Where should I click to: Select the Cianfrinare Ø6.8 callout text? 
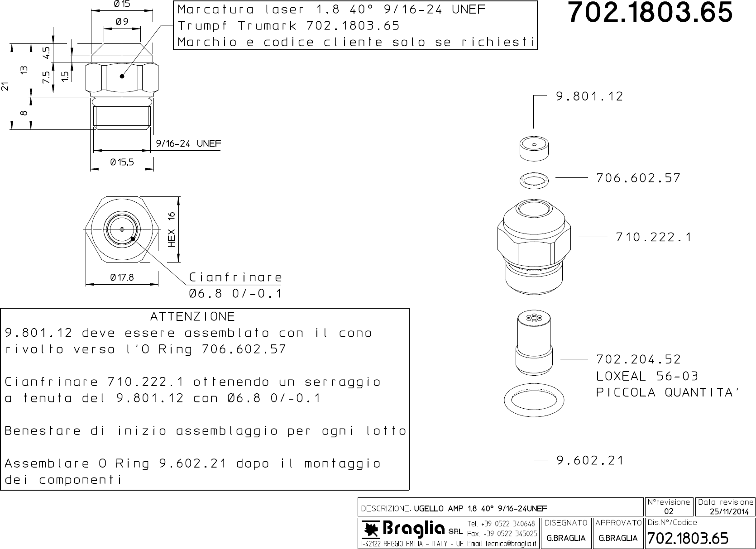click(x=235, y=285)
